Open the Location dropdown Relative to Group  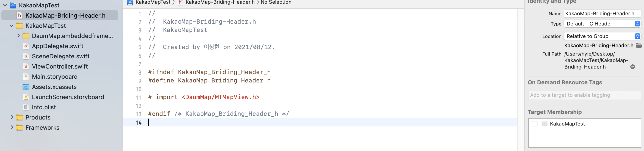[x=603, y=36]
